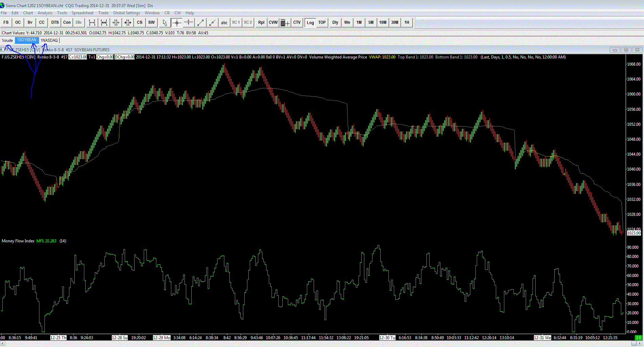
Task: Open the Spreadsheet menu
Action: pyautogui.click(x=83, y=13)
